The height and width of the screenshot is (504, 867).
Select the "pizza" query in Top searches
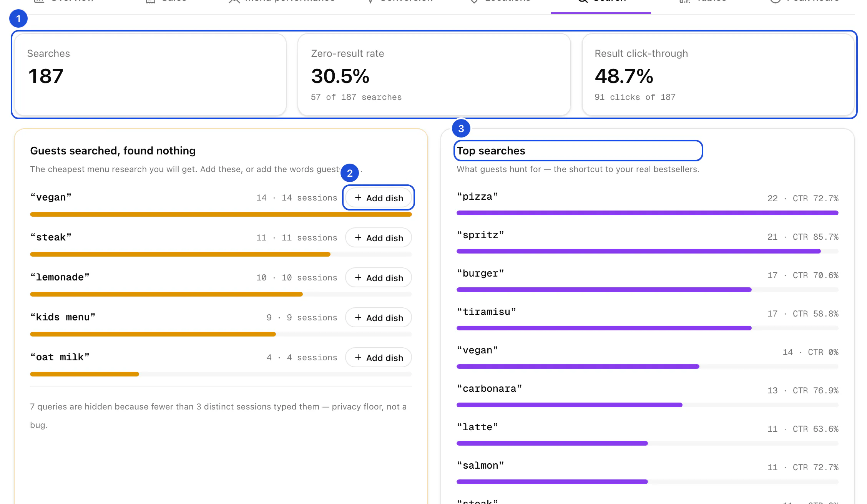pyautogui.click(x=477, y=197)
